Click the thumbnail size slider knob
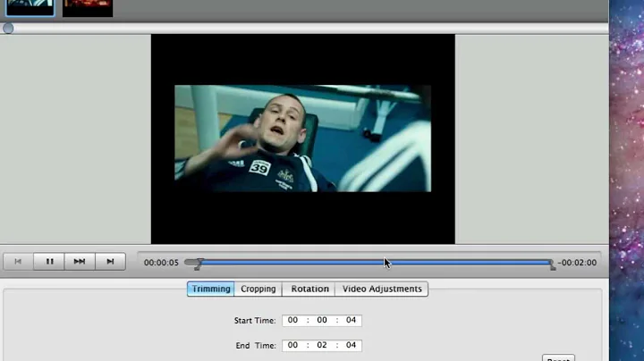This screenshot has width=644, height=361. click(8, 29)
